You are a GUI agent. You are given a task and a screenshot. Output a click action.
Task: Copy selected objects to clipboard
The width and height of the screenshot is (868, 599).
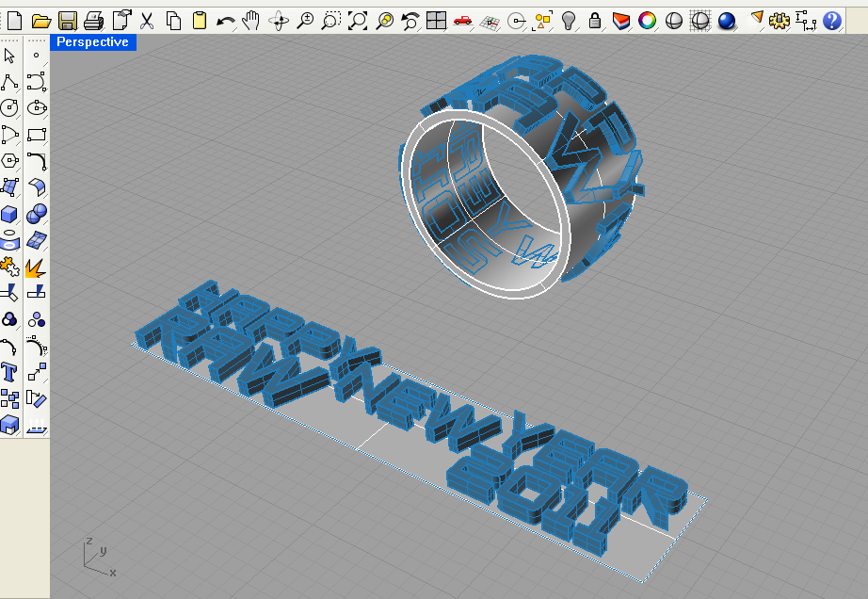(173, 21)
